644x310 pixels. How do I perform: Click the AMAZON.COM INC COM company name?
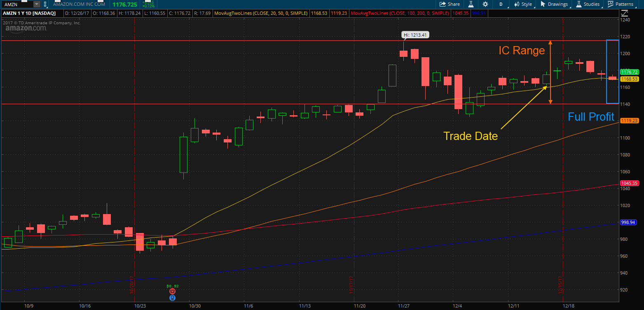78,4
